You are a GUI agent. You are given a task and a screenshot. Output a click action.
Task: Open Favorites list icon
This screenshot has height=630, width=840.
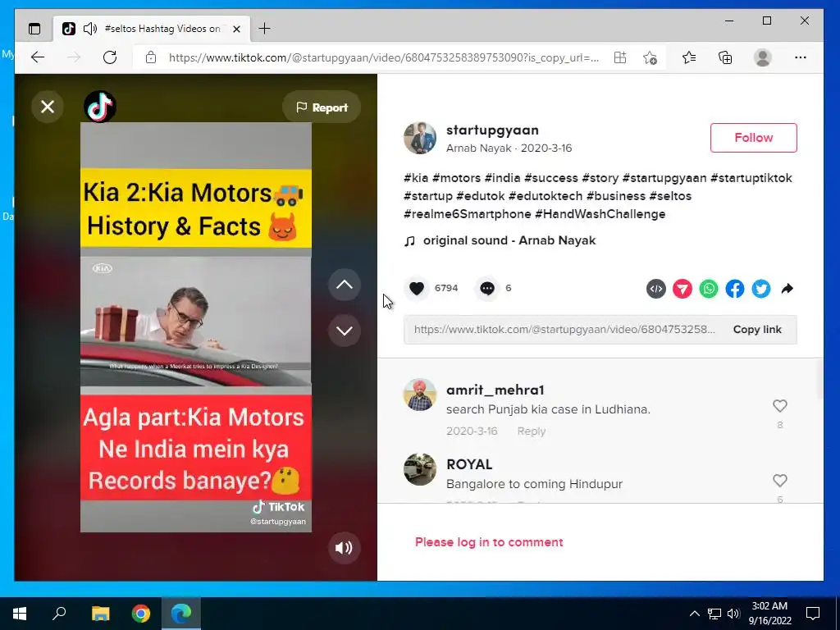[x=689, y=57]
